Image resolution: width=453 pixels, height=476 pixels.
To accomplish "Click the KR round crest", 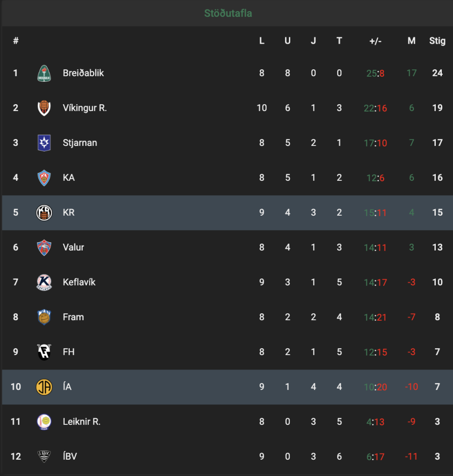I will pos(44,213).
